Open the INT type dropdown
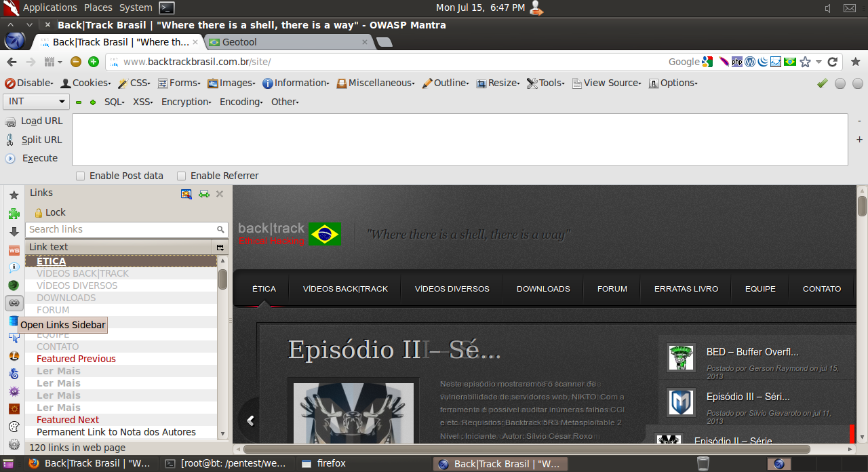The height and width of the screenshot is (472, 868). pos(37,102)
